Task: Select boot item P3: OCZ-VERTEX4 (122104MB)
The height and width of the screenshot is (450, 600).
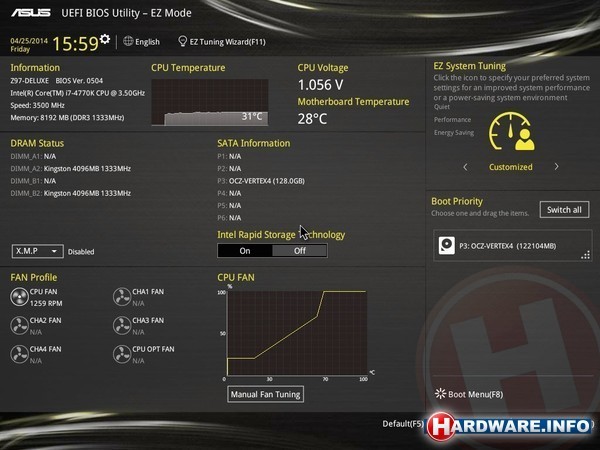Action: click(x=513, y=246)
